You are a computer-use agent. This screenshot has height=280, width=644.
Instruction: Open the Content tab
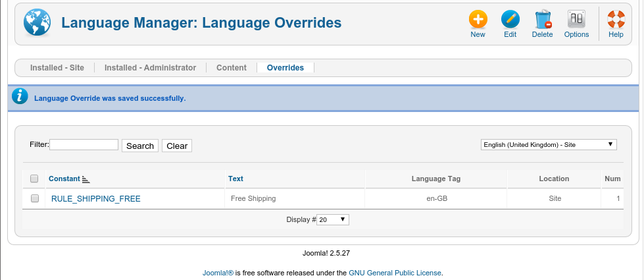pyautogui.click(x=232, y=68)
